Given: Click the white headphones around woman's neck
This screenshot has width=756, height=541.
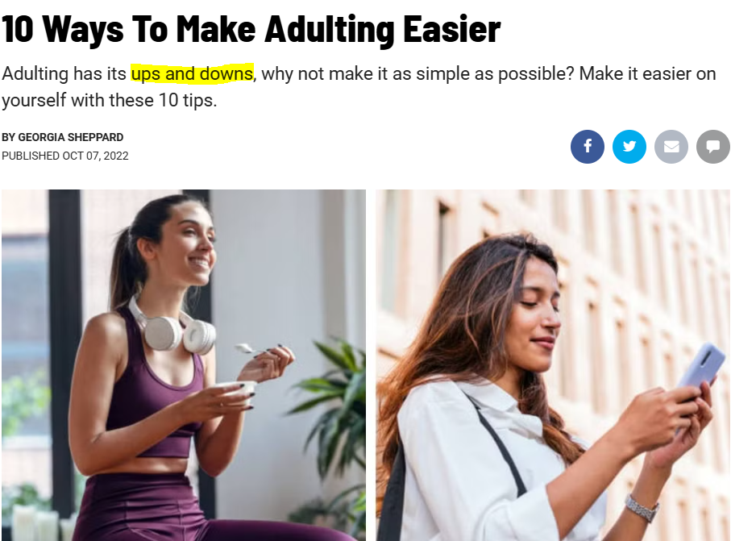Looking at the screenshot, I should tap(173, 328).
